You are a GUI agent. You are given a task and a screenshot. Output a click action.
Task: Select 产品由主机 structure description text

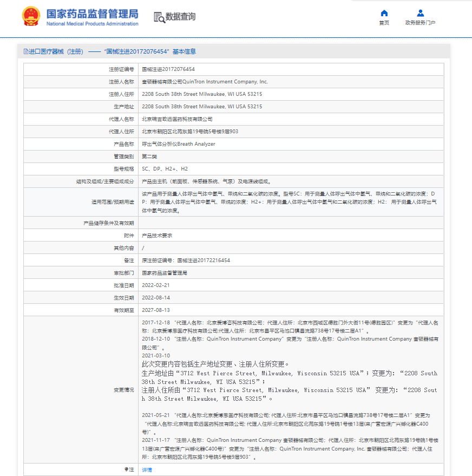pyautogui.click(x=206, y=181)
